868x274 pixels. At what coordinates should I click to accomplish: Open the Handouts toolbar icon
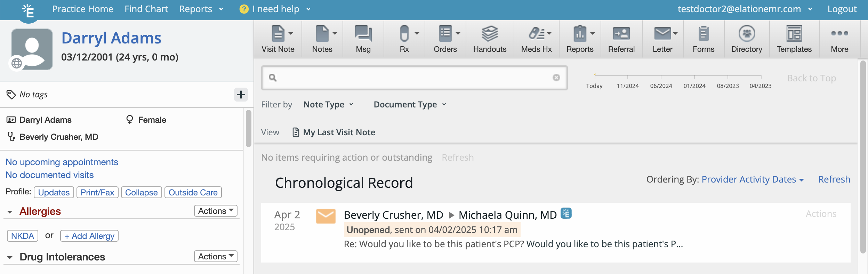click(490, 34)
